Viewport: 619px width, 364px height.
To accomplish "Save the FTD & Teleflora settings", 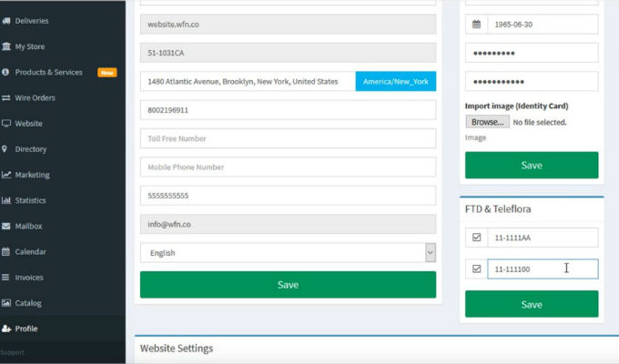I will [x=532, y=304].
